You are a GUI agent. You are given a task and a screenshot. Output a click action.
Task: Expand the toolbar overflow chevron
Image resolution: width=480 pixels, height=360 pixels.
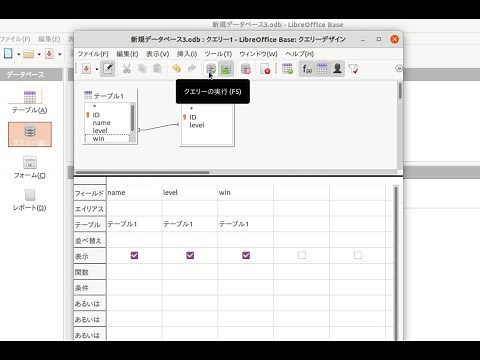398,69
